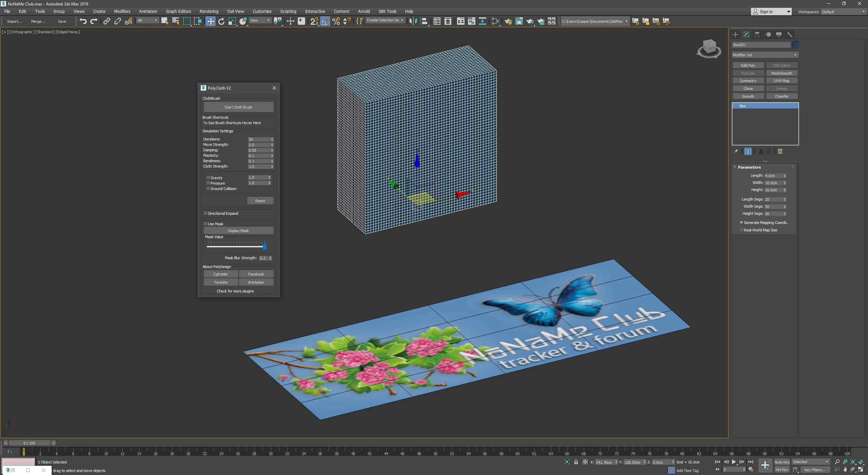Enable Pressure checkbox in PolyCloth
The image size is (868, 475).
(x=208, y=183)
